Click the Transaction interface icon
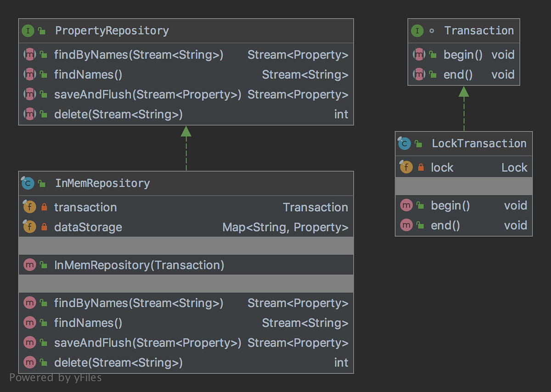Image resolution: width=551 pixels, height=392 pixels. [417, 31]
